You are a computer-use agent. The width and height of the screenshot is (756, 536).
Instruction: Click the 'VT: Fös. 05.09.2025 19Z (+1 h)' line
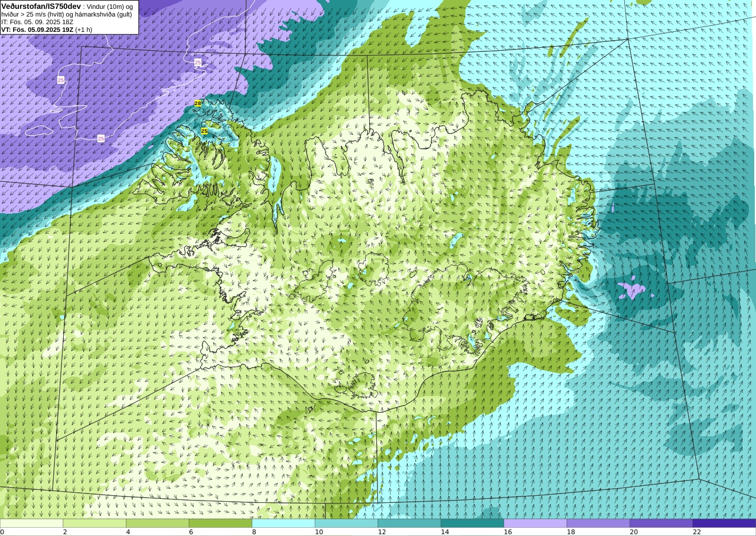tap(47, 30)
